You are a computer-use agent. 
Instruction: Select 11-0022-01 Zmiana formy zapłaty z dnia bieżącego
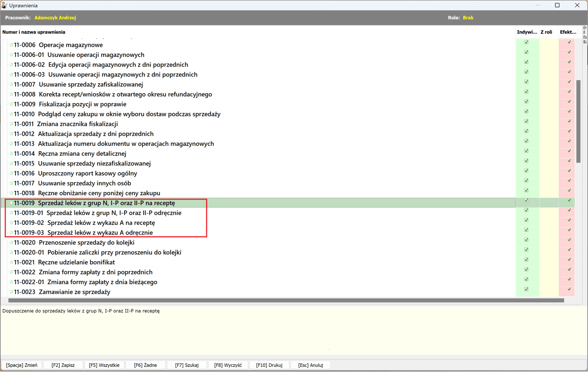(102, 282)
